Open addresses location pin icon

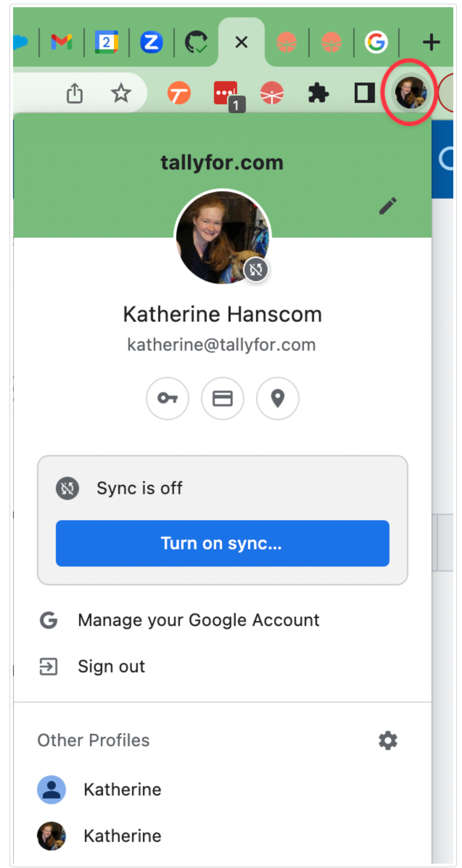click(277, 398)
